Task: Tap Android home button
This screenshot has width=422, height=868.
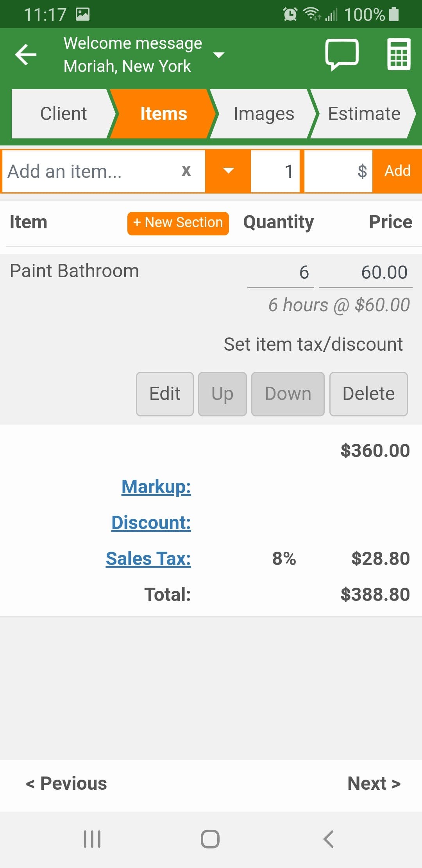Action: tap(210, 839)
